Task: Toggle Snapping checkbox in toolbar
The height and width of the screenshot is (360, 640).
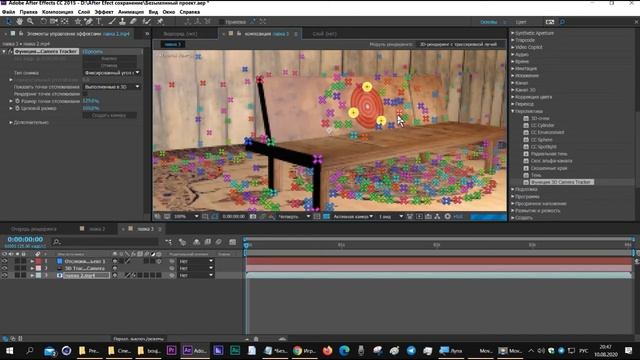Action: click(222, 22)
